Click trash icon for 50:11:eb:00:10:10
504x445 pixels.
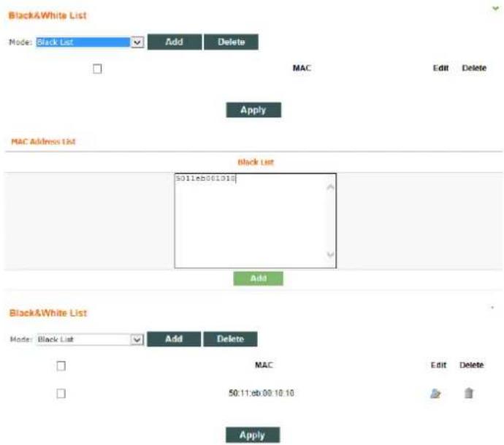[469, 393]
